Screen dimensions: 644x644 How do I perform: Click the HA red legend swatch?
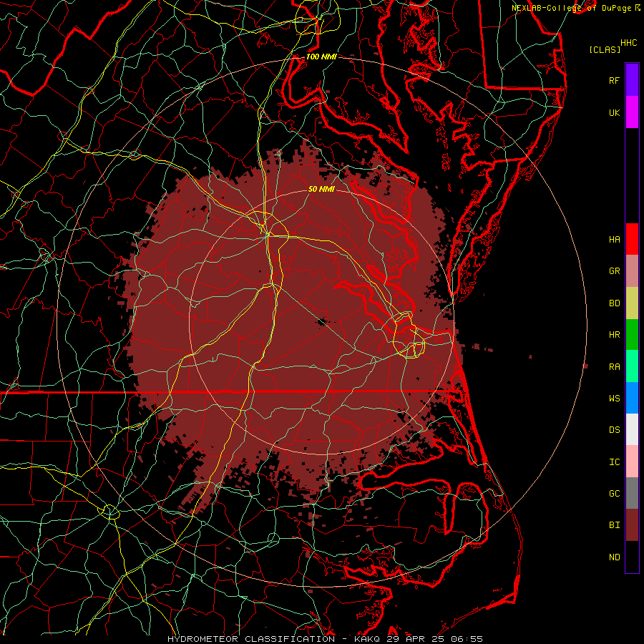click(x=632, y=239)
